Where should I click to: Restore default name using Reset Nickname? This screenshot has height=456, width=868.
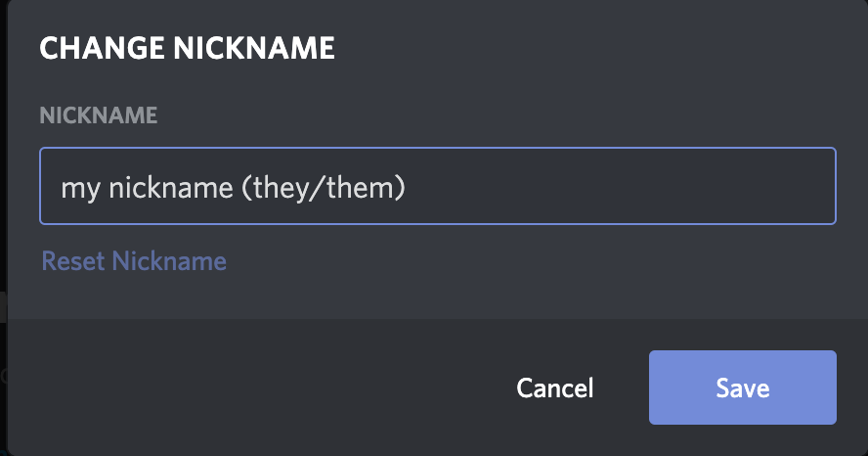[x=134, y=261]
